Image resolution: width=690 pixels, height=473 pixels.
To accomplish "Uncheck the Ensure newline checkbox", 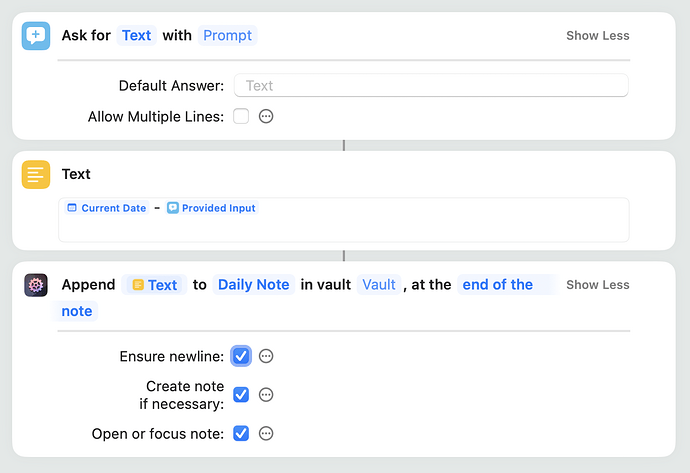I will (x=241, y=356).
